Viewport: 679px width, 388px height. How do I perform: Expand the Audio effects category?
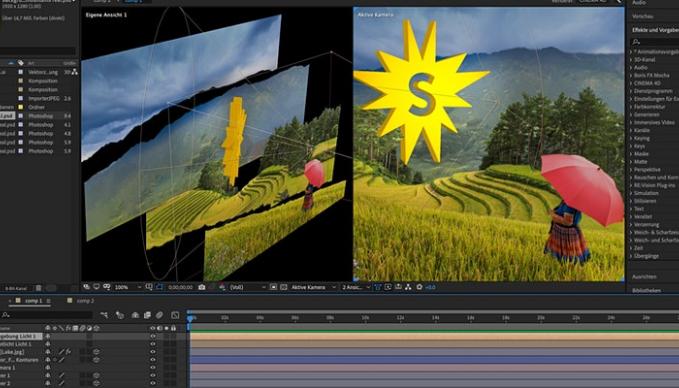[x=631, y=68]
